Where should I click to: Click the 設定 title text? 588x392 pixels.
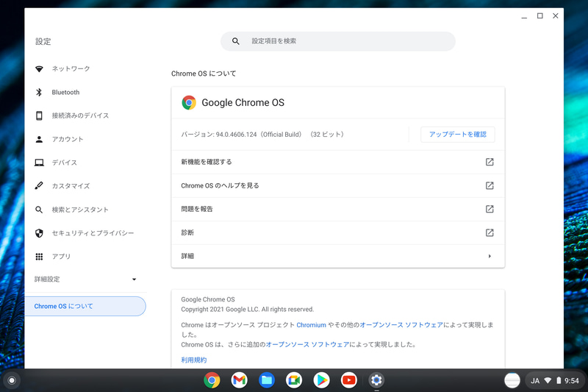[43, 42]
